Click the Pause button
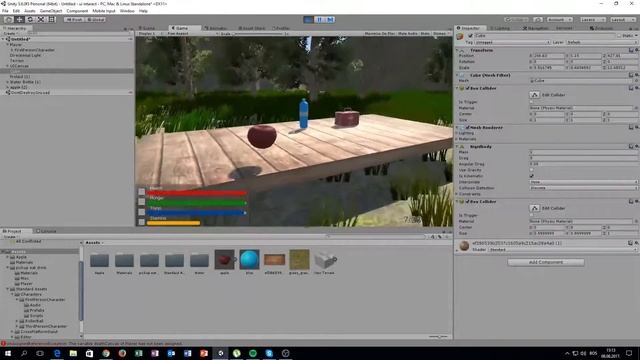The height and width of the screenshot is (360, 640). (319, 19)
